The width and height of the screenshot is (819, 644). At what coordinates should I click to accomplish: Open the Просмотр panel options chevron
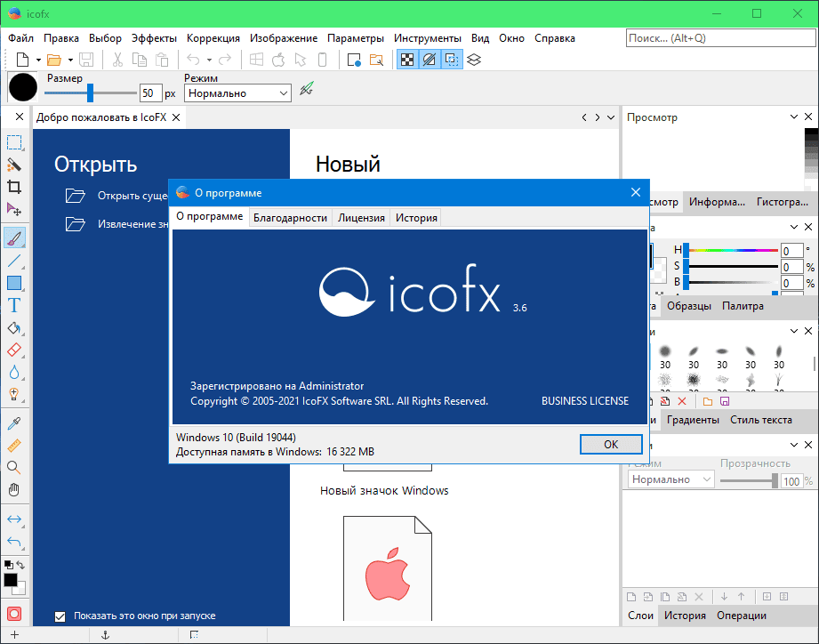794,117
